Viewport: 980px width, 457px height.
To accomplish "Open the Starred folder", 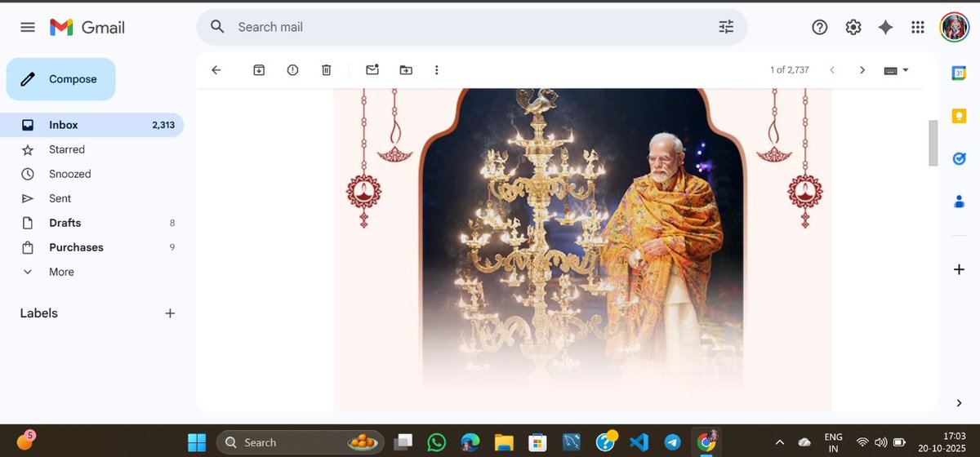I will coord(91,149).
